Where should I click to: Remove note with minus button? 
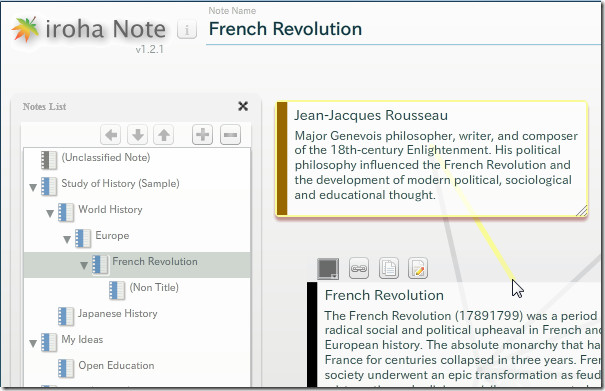tap(230, 135)
